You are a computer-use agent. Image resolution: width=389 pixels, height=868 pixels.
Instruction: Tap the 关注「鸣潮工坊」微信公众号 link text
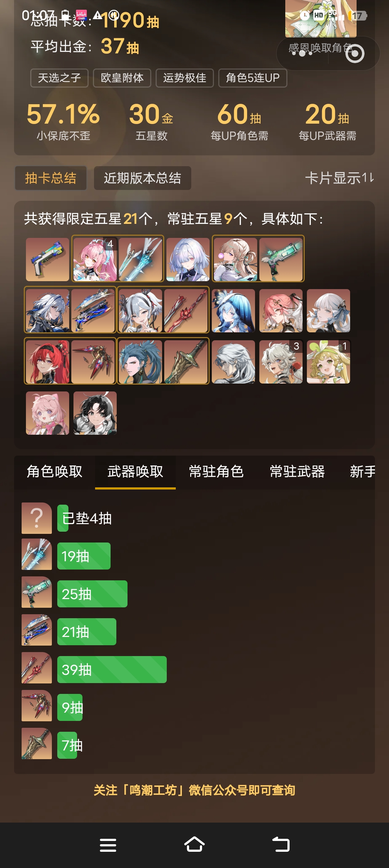point(194,790)
